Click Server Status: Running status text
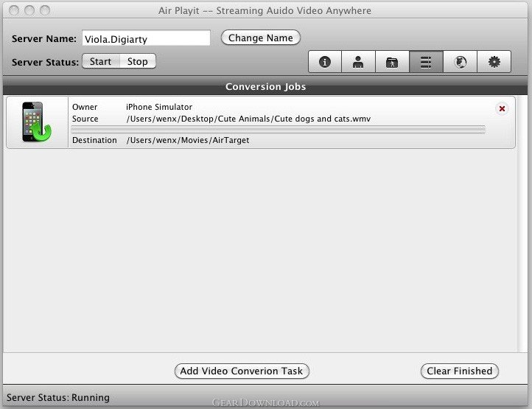The height and width of the screenshot is (409, 532). (x=58, y=397)
